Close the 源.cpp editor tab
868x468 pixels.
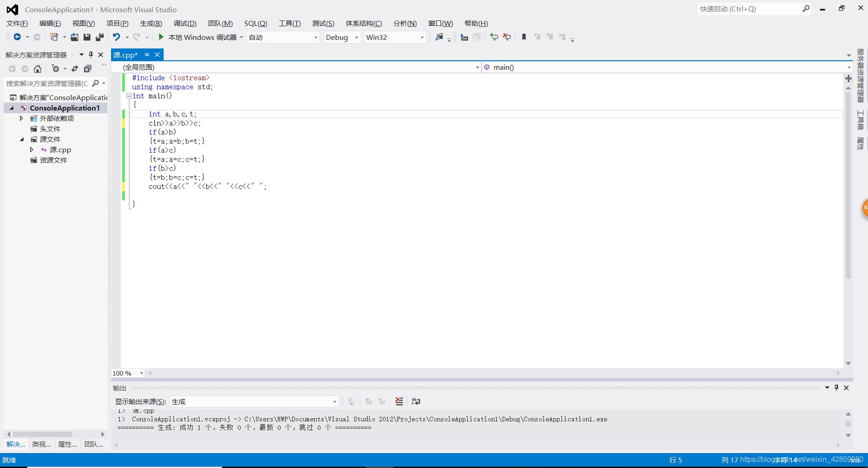[157, 55]
